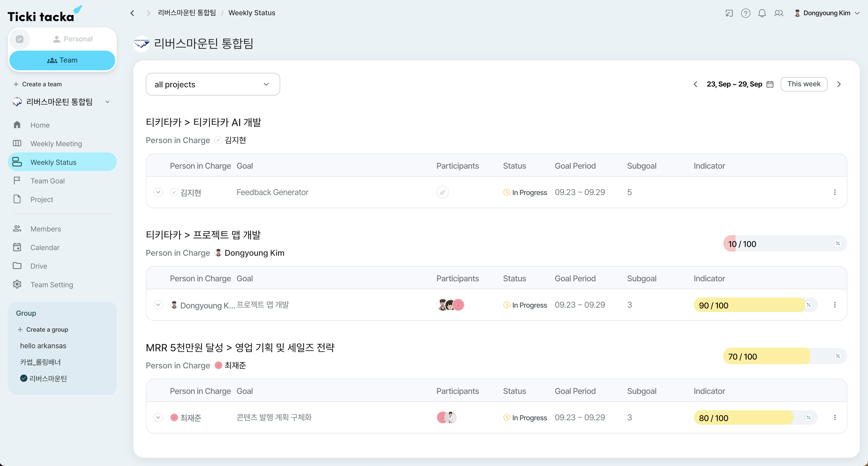Open the notifications bell
This screenshot has width=868, height=466.
pos(762,13)
